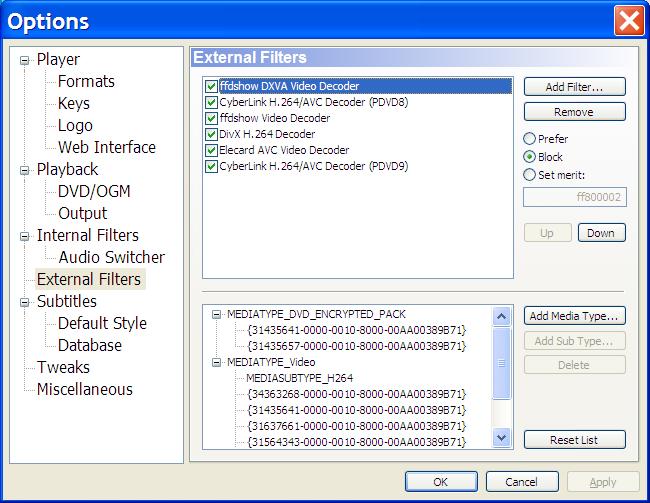The height and width of the screenshot is (503, 650).
Task: Select the Subtitles tree item
Action: (x=67, y=301)
